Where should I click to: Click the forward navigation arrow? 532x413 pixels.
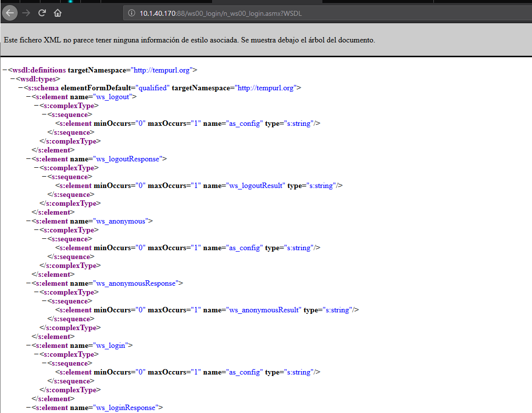26,13
